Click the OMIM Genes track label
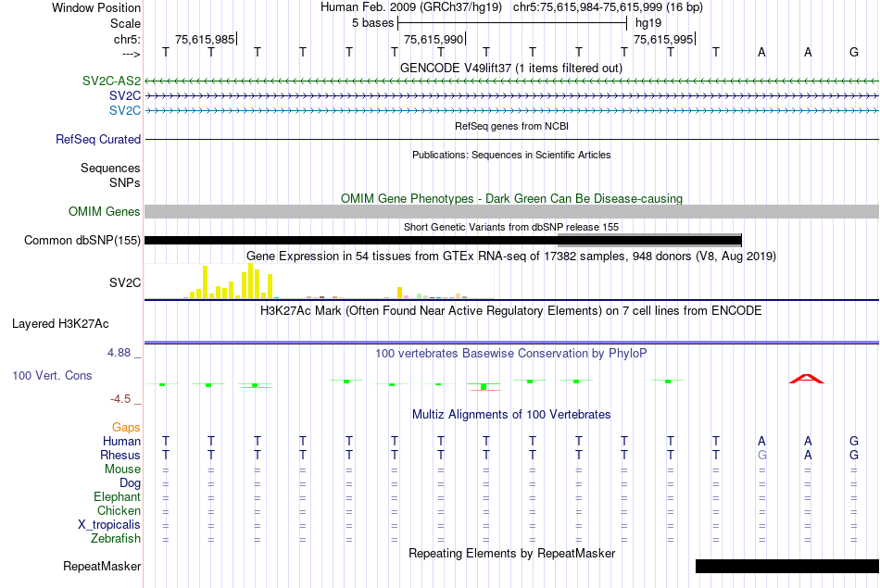The image size is (880, 588). click(x=104, y=211)
